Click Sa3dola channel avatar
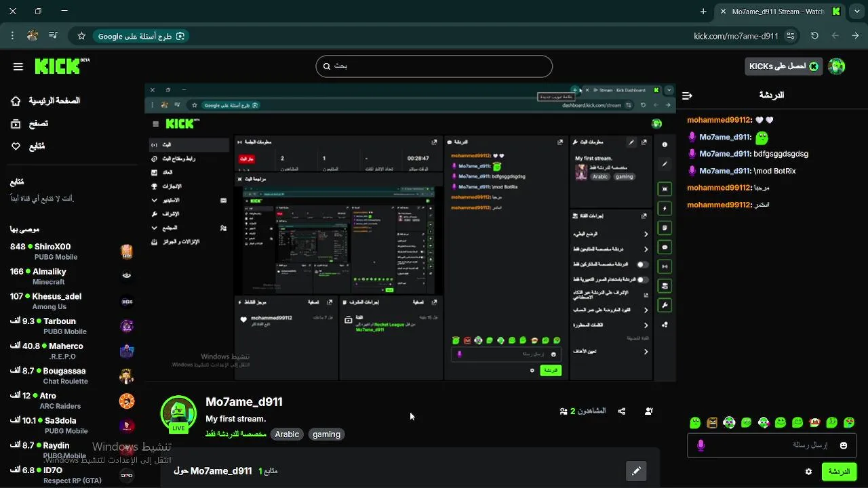 click(x=127, y=426)
